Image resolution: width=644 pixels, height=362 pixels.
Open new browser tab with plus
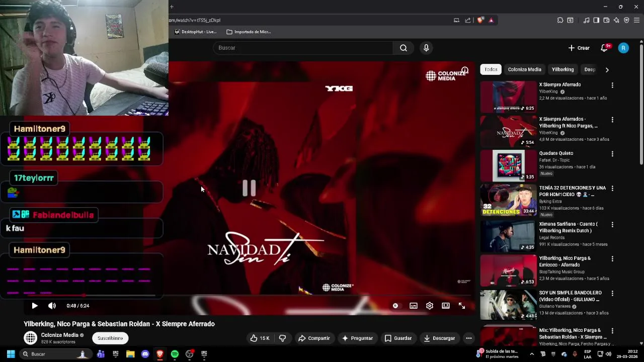(172, 7)
